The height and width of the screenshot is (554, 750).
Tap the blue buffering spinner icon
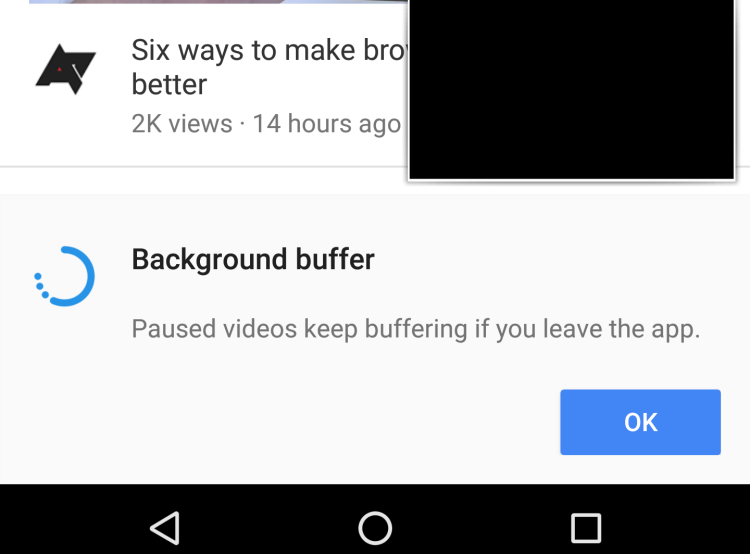[65, 276]
